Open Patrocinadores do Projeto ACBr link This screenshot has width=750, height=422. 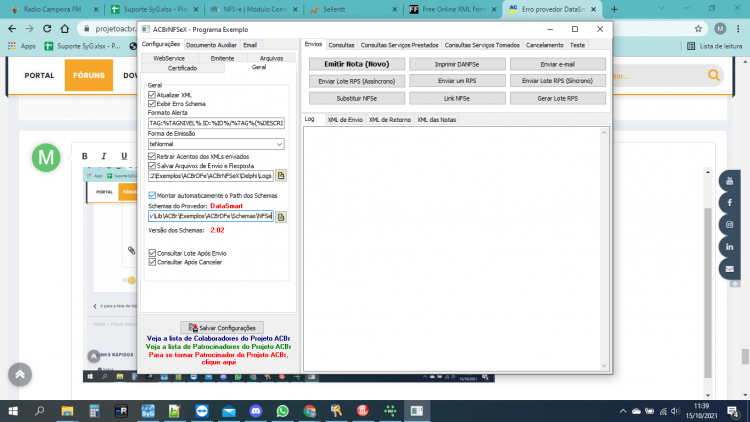coord(218,346)
